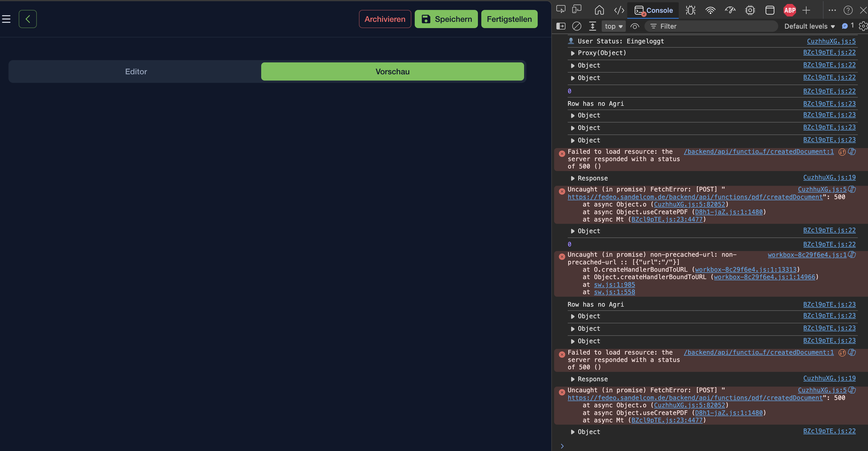Open the inspect element picker tool
868x451 pixels.
(561, 10)
